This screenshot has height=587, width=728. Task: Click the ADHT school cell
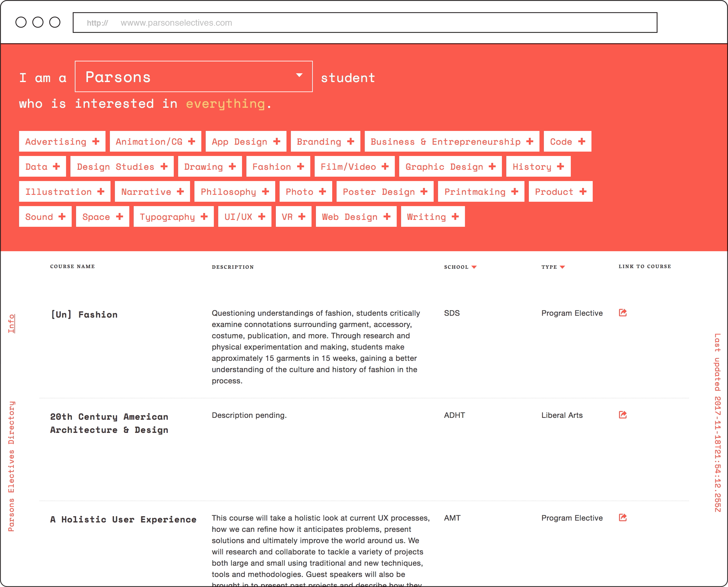tap(455, 415)
